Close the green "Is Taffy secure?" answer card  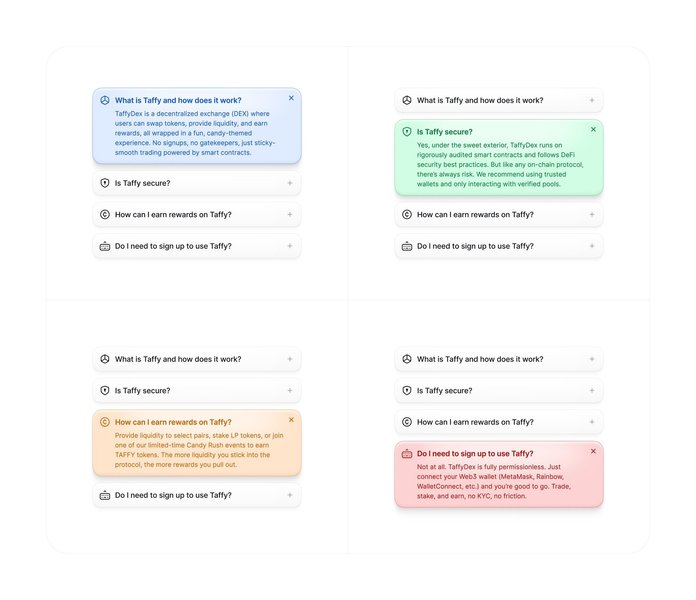(x=593, y=130)
